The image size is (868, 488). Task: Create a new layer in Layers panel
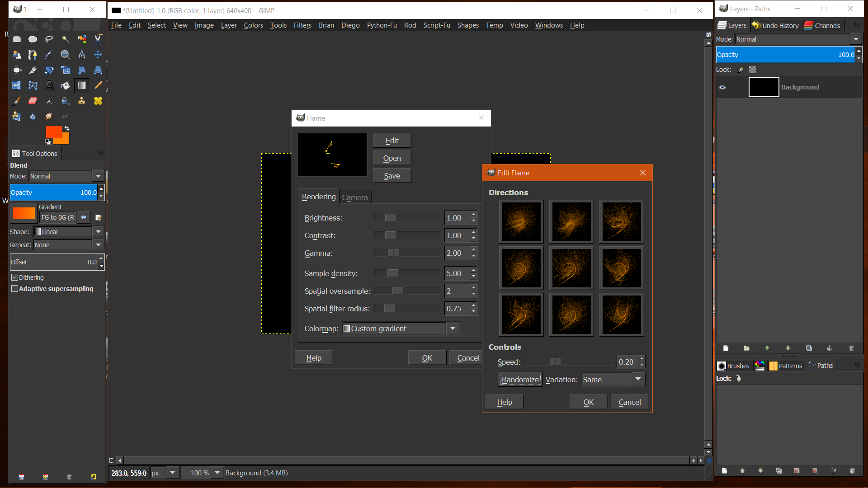point(726,348)
